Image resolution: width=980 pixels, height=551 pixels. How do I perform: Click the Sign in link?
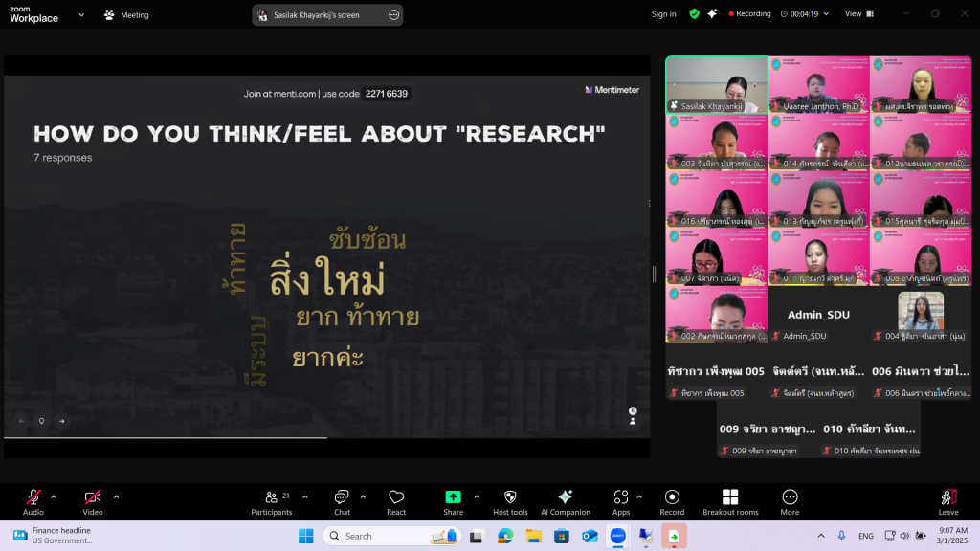point(663,14)
